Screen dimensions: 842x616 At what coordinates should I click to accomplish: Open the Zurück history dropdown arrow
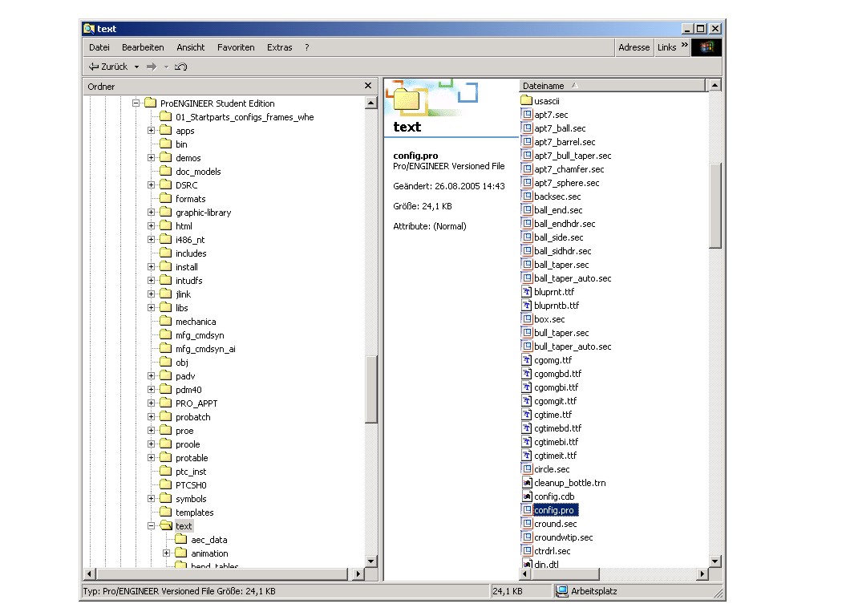(x=136, y=67)
